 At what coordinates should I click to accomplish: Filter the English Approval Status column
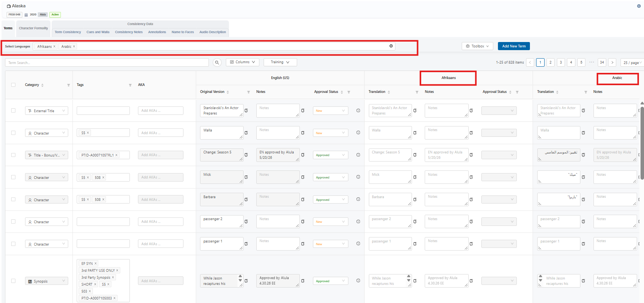pos(349,92)
